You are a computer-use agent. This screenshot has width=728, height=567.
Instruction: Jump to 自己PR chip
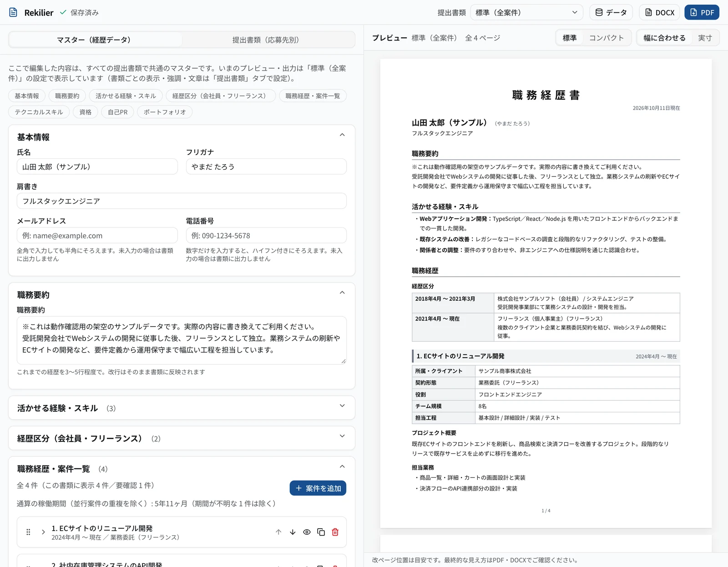coord(118,112)
